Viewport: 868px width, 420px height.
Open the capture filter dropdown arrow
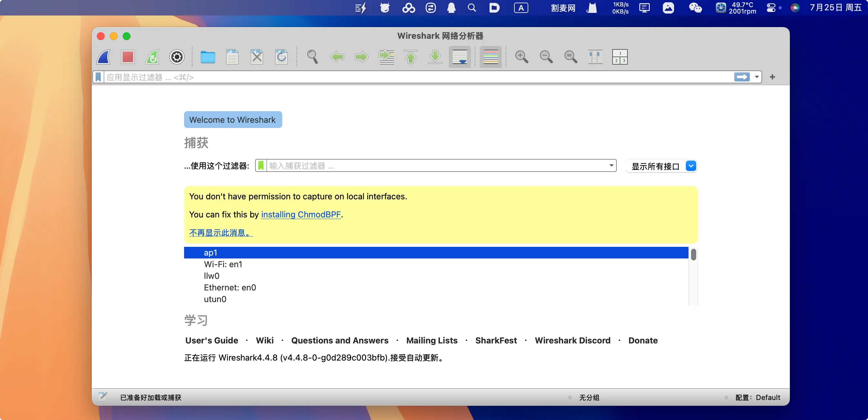point(611,165)
